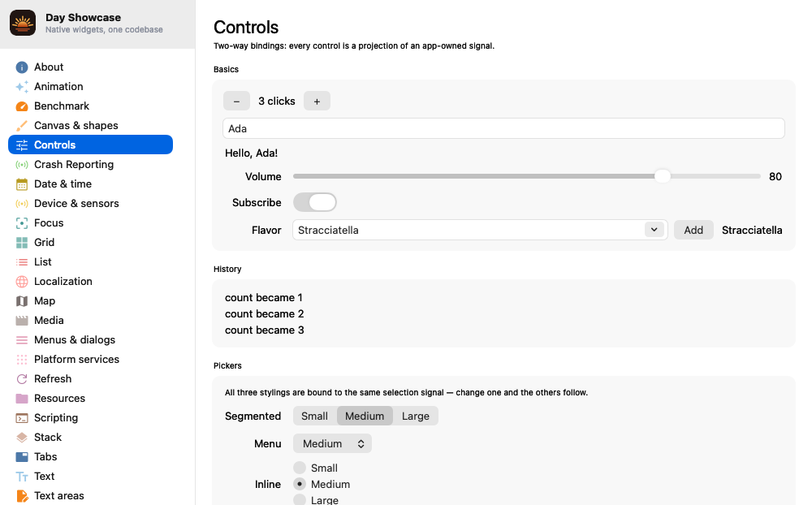Screen dimensions: 812x505
Task: Click the viewfinder icon beside Focus
Action: coord(22,223)
